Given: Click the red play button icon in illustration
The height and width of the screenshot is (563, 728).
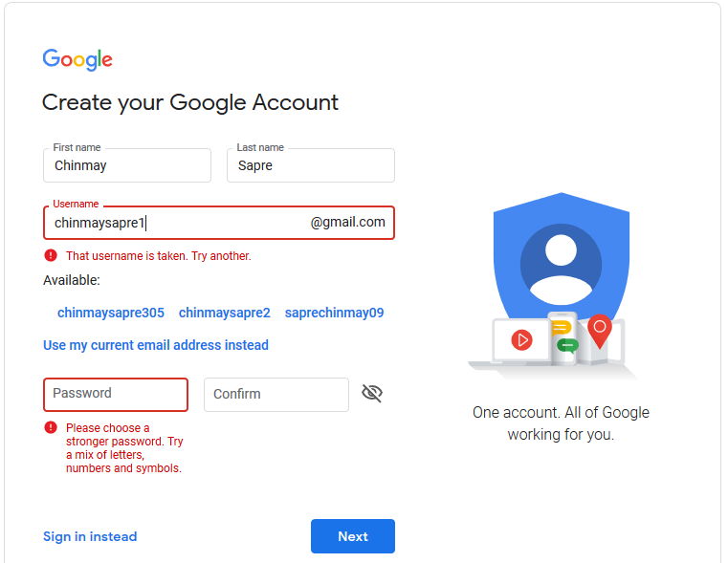Looking at the screenshot, I should tap(522, 340).
